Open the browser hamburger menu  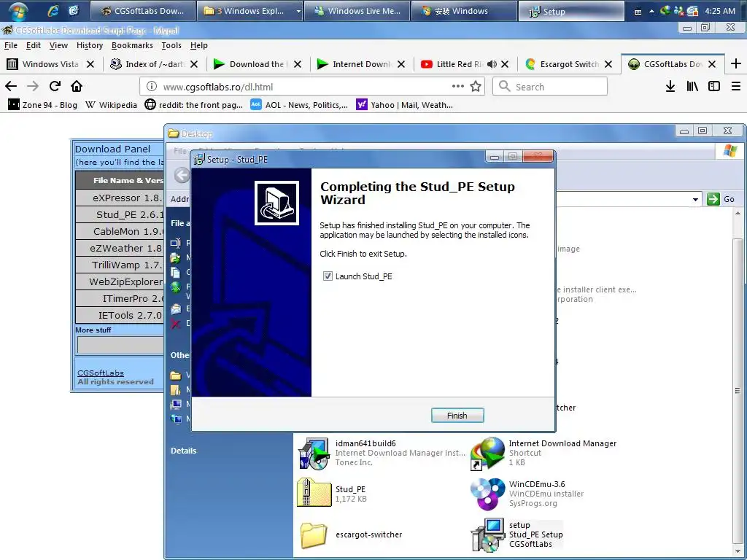(736, 86)
